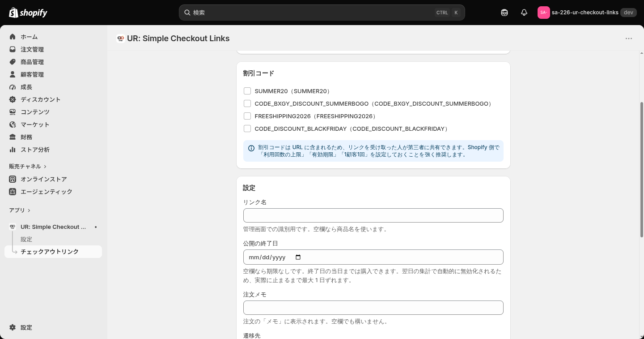The height and width of the screenshot is (339, 644).
Task: Open 商品管理 products tag icon
Action: coord(13,62)
